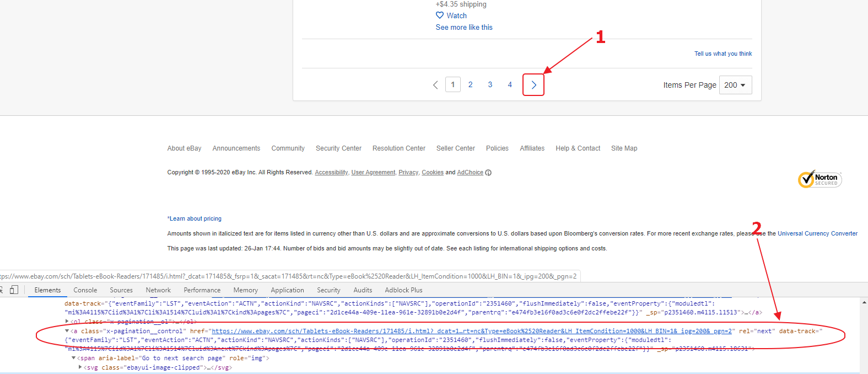Click the DevTools scrollbar up arrow
868x374 pixels.
[x=864, y=302]
